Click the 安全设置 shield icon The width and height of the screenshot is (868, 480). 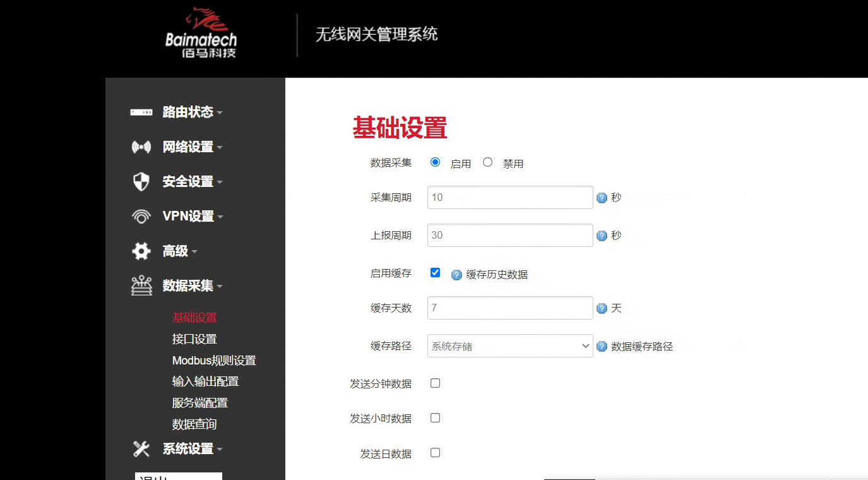coord(140,181)
